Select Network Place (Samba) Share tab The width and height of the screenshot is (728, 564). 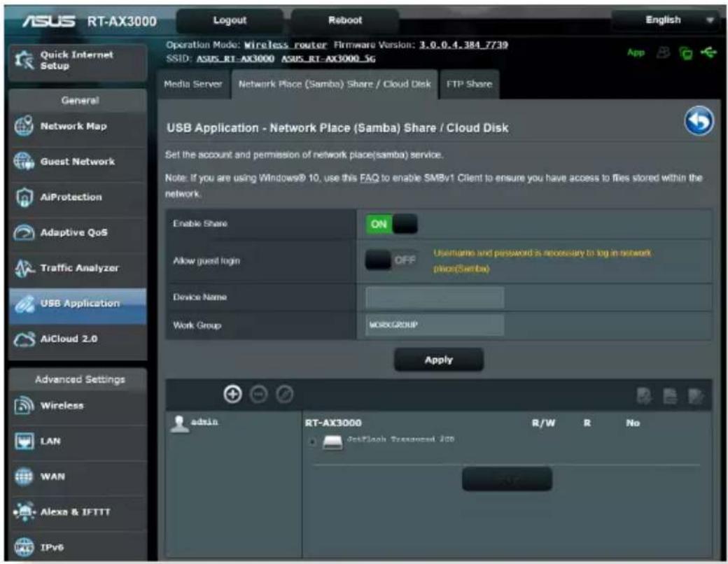(335, 84)
